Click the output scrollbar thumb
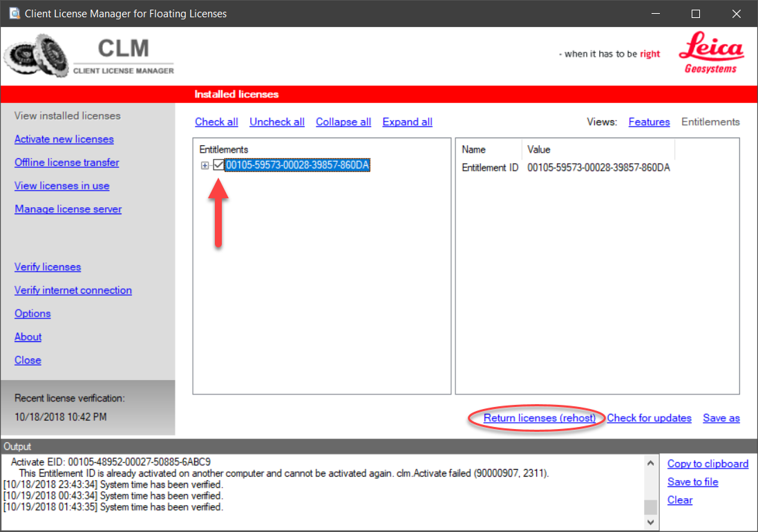 (651, 507)
